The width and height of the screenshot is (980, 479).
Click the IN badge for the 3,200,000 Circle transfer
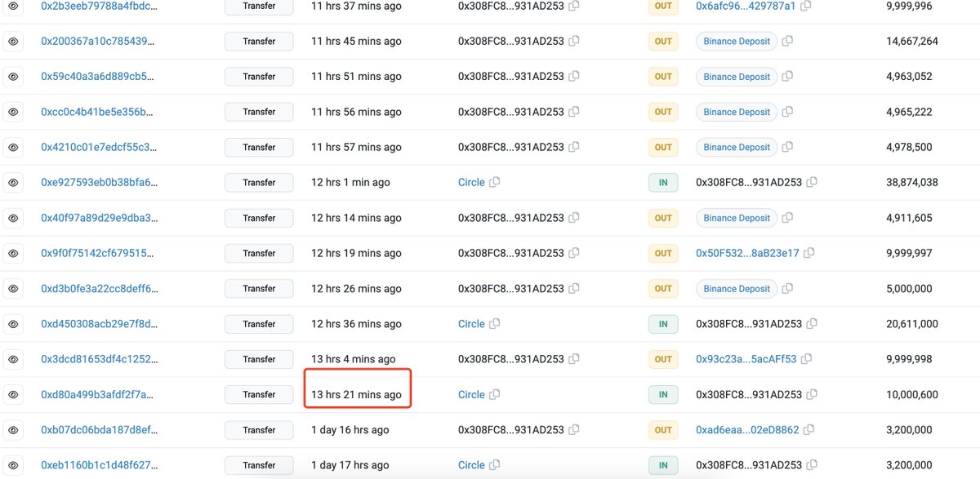click(x=663, y=465)
